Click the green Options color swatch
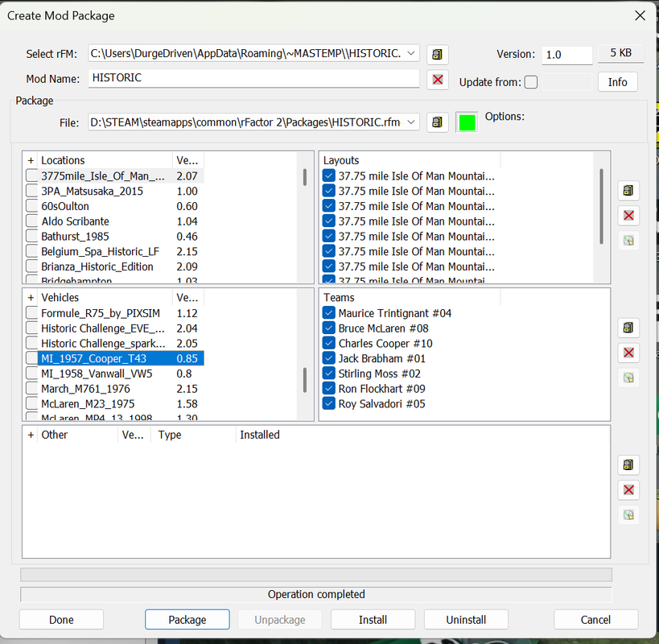The width and height of the screenshot is (659, 644). [x=467, y=122]
